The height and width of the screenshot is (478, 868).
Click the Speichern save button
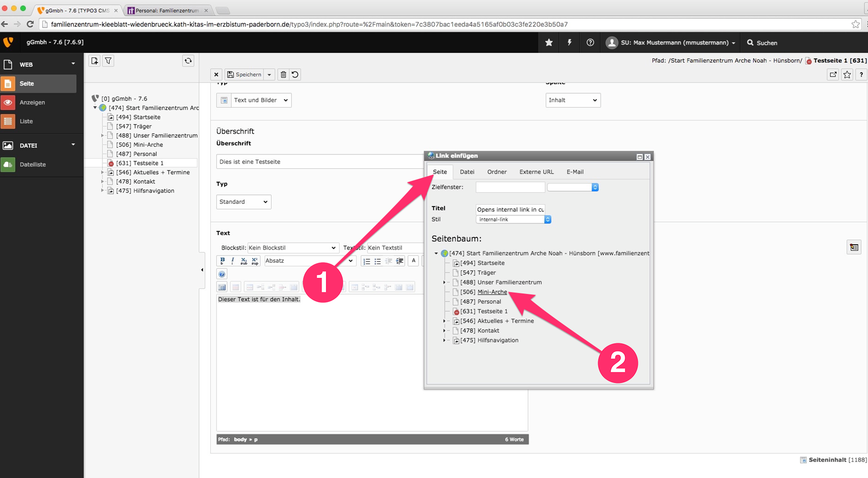click(x=244, y=74)
